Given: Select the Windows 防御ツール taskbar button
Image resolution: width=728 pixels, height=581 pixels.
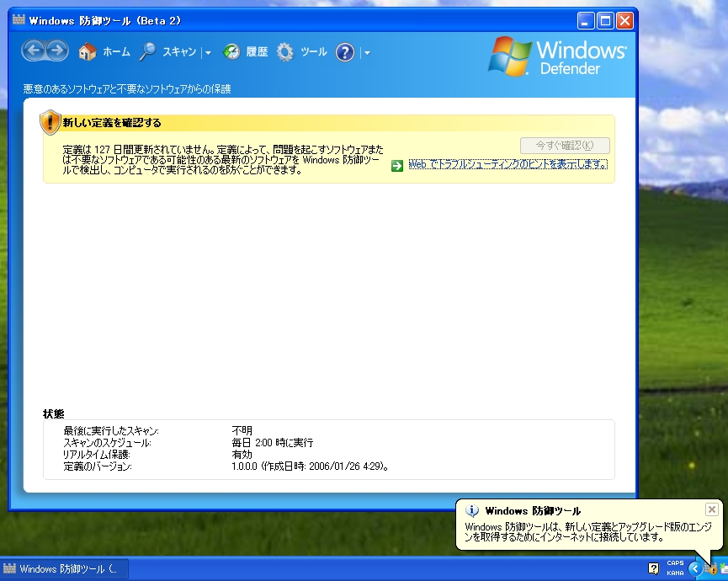Looking at the screenshot, I should tap(65, 569).
